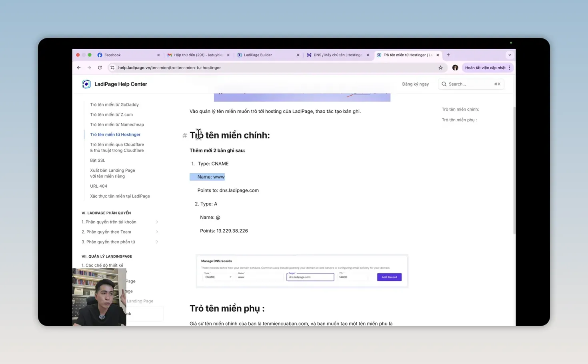Open Trỏ tên miền từ Hostinger sidebar link
The width and height of the screenshot is (588, 364).
click(x=115, y=135)
